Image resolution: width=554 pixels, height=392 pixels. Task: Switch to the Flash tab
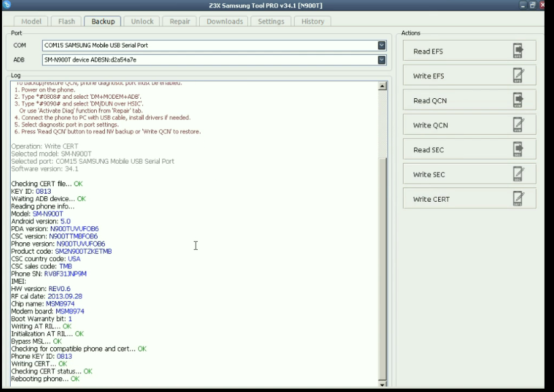[x=66, y=21]
